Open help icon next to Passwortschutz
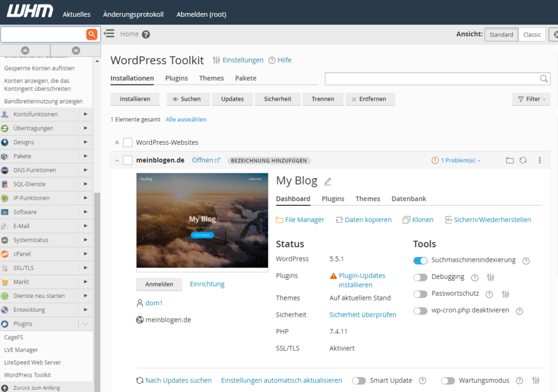The image size is (558, 392). [489, 294]
